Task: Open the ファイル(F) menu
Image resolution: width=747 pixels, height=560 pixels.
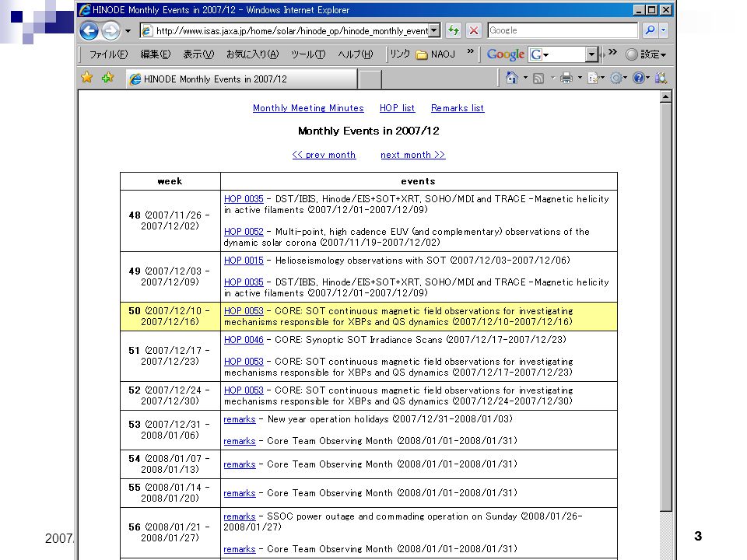Action: click(109, 54)
